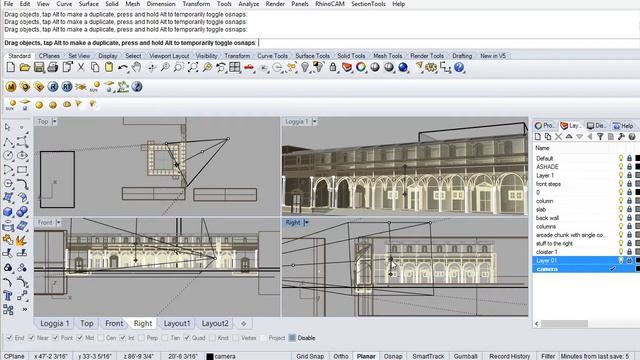This screenshot has height=360, width=640.
Task: Click the Save disk icon
Action: point(39,67)
